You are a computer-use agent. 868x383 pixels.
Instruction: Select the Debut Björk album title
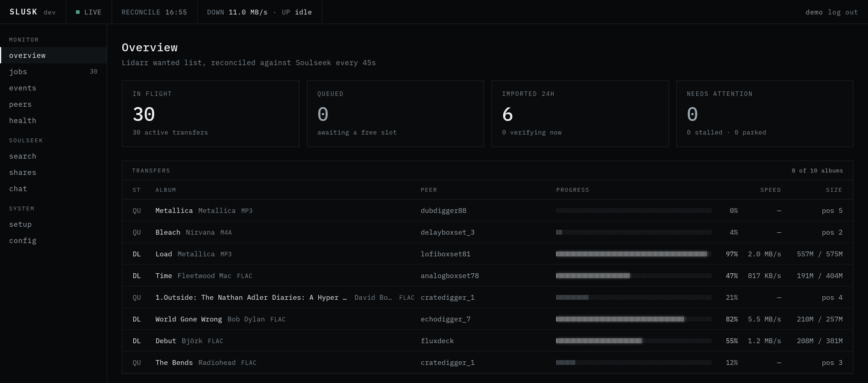click(x=166, y=341)
